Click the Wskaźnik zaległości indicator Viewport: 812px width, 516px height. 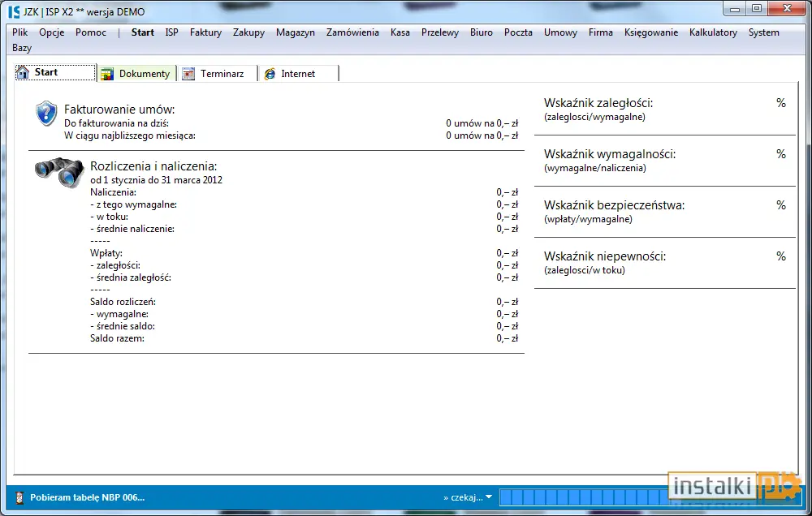click(665, 110)
